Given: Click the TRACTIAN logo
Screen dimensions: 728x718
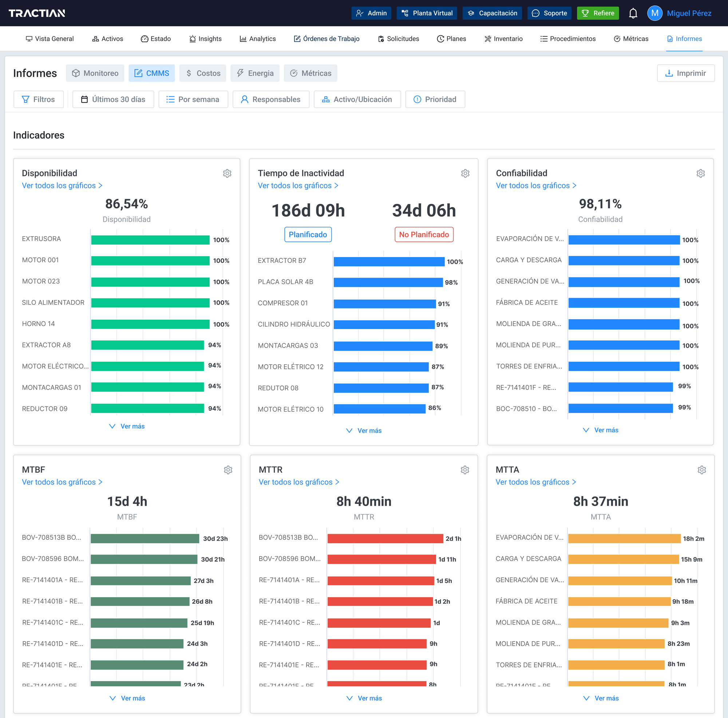Looking at the screenshot, I should [37, 13].
